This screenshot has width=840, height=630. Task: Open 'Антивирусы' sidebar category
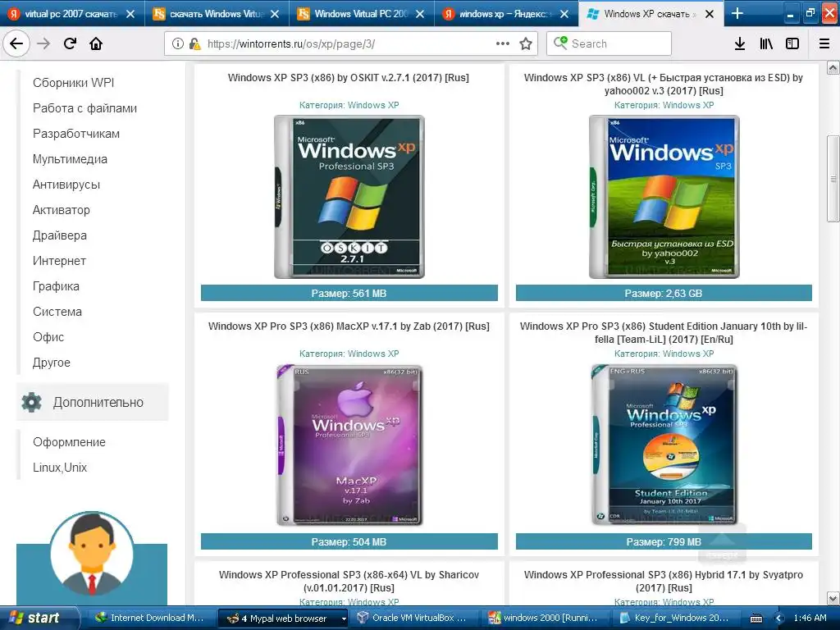(66, 185)
